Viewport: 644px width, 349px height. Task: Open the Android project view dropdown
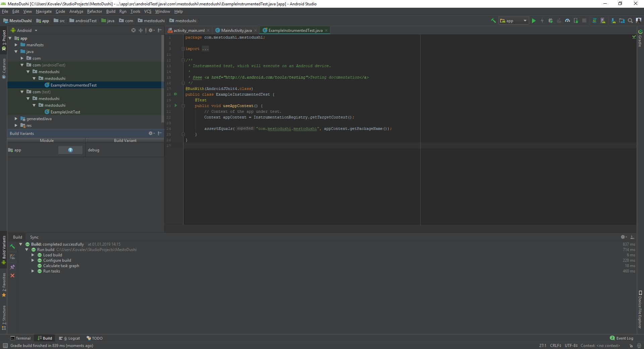point(24,30)
